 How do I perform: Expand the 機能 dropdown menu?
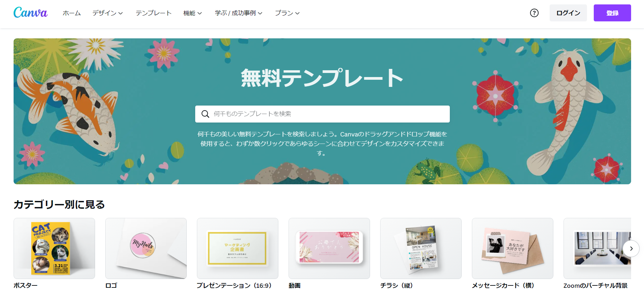192,13
